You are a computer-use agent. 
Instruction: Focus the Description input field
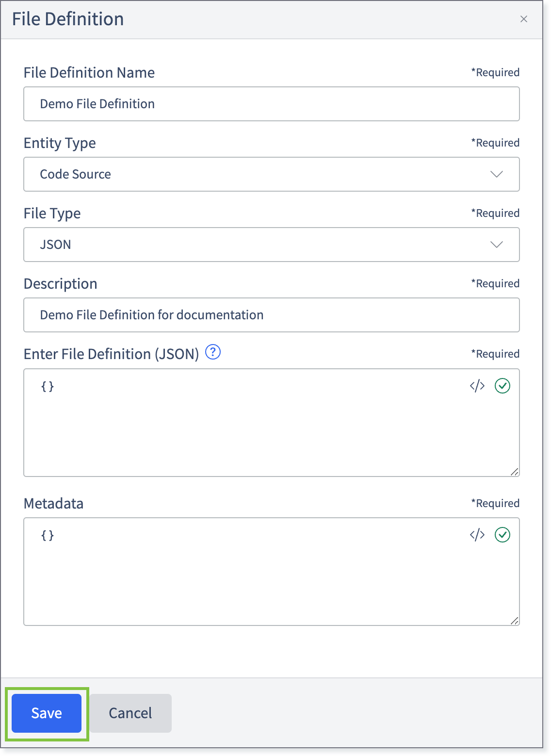tap(272, 315)
